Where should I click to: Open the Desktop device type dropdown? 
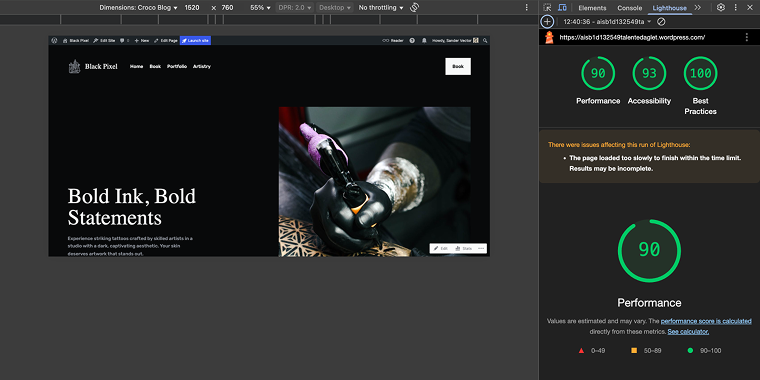pyautogui.click(x=335, y=8)
